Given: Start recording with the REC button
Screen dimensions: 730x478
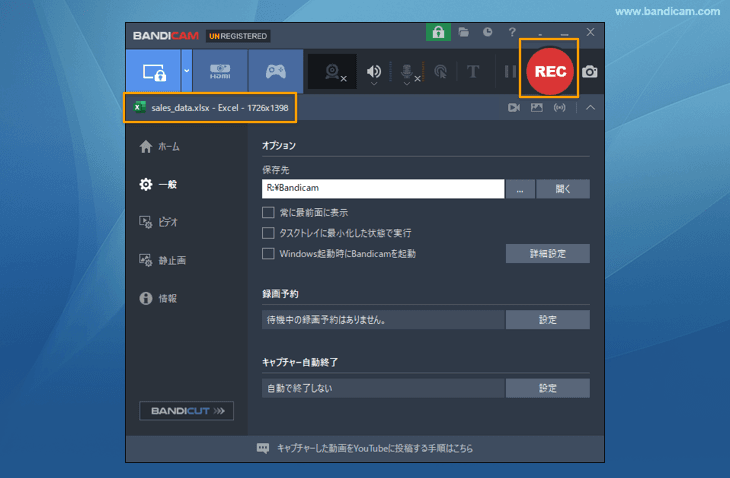Looking at the screenshot, I should click(x=550, y=71).
